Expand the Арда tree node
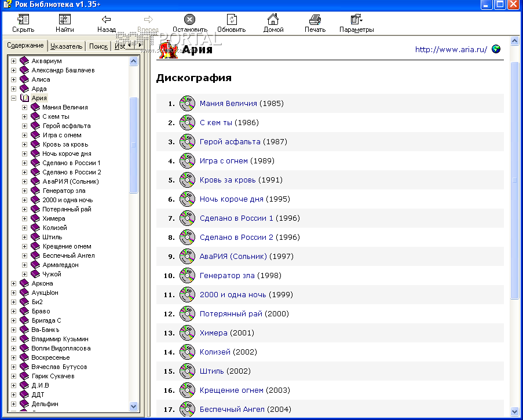This screenshot has width=523, height=420. click(x=14, y=89)
